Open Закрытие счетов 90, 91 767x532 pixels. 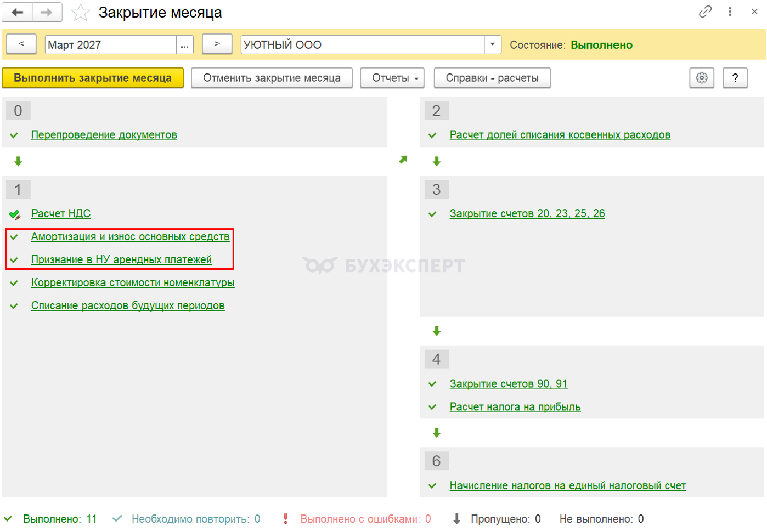pos(509,384)
